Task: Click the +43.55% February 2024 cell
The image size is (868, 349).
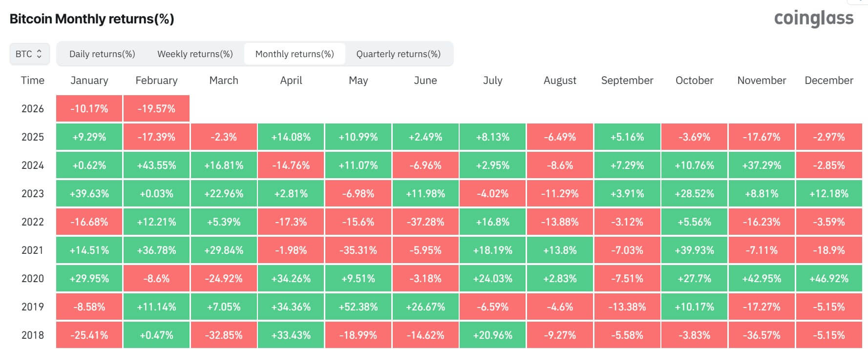Action: 156,165
